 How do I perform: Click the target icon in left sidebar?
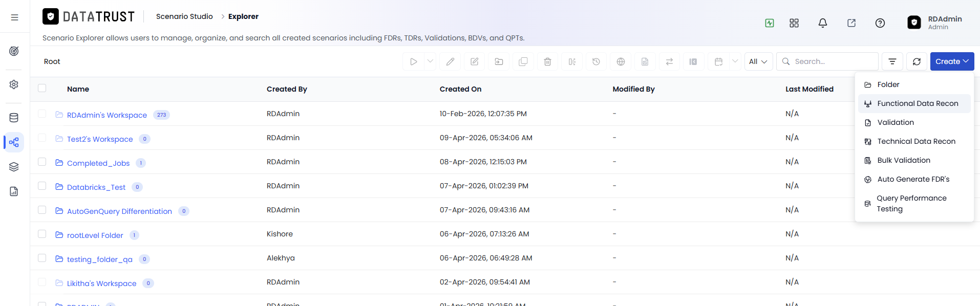[14, 51]
